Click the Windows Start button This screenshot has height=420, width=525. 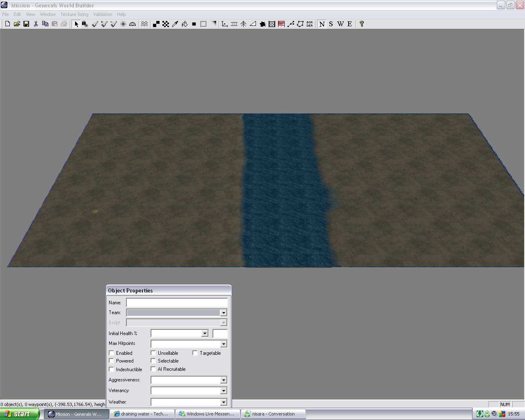coord(20,414)
